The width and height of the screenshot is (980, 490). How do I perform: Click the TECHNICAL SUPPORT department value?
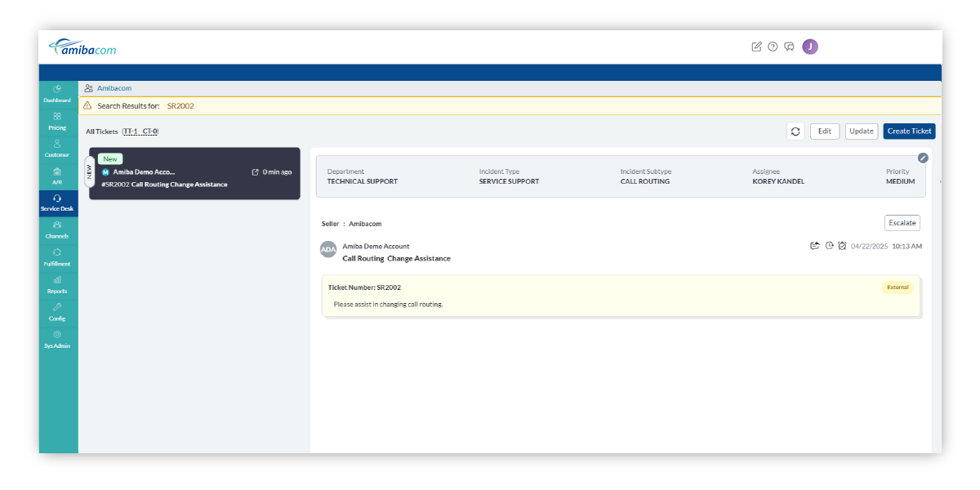362,181
